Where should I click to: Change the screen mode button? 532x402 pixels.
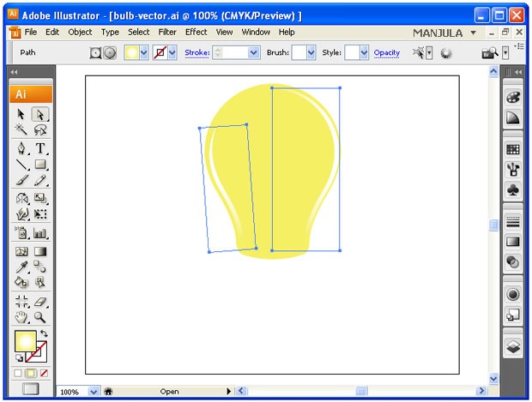[x=31, y=389]
